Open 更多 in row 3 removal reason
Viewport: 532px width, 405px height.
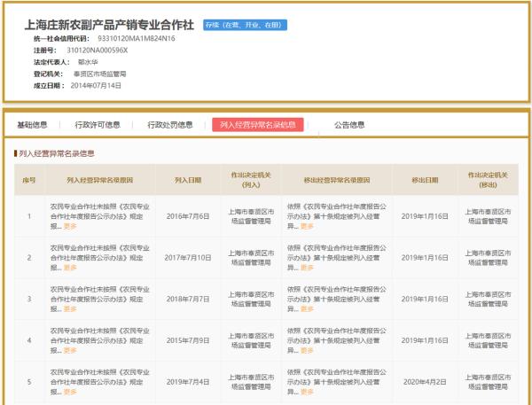tap(306, 309)
